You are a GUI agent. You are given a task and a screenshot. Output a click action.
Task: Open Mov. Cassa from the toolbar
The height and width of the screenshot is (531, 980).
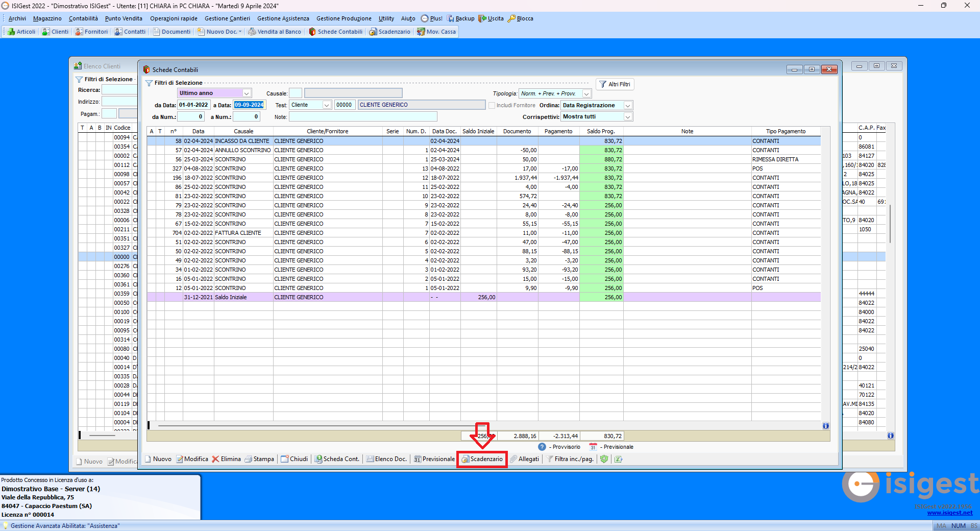click(436, 31)
